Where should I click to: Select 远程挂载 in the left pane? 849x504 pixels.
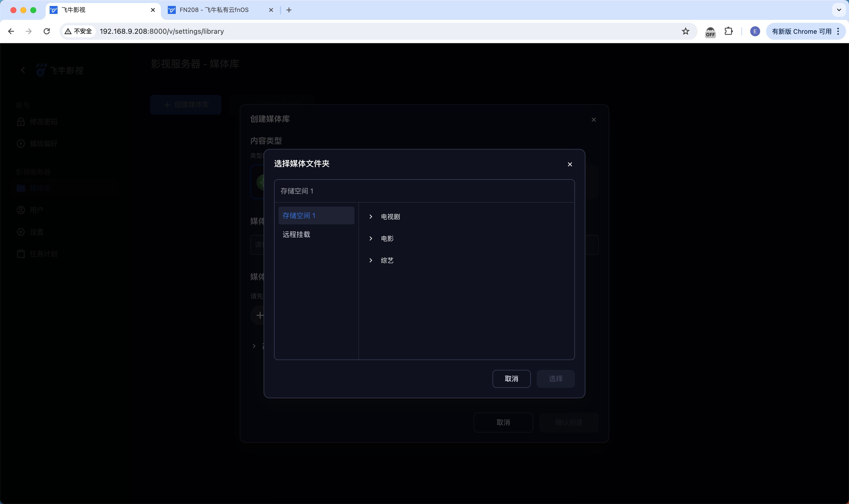click(x=296, y=234)
